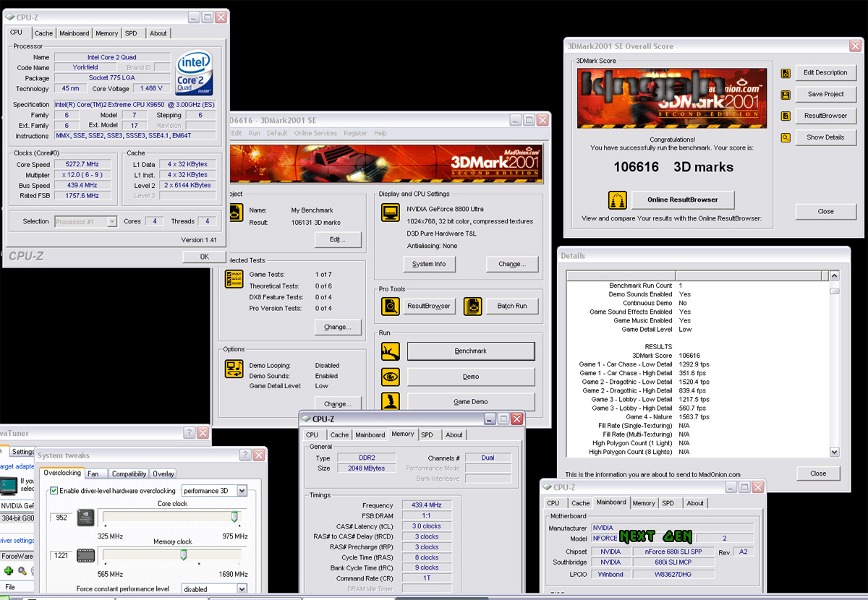Click the joystick icon beside Game Demo
868x600 pixels.
coord(391,401)
